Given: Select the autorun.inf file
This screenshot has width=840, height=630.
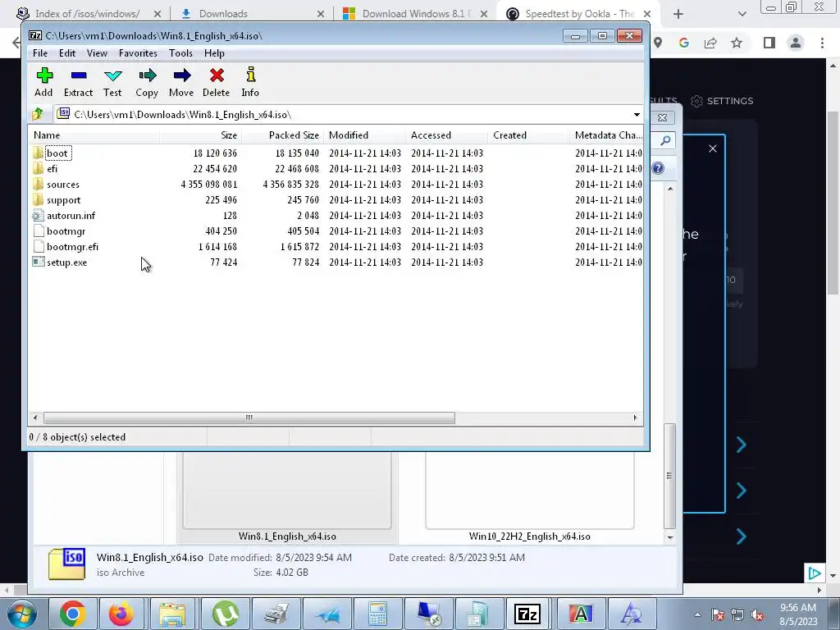Looking at the screenshot, I should pyautogui.click(x=71, y=216).
